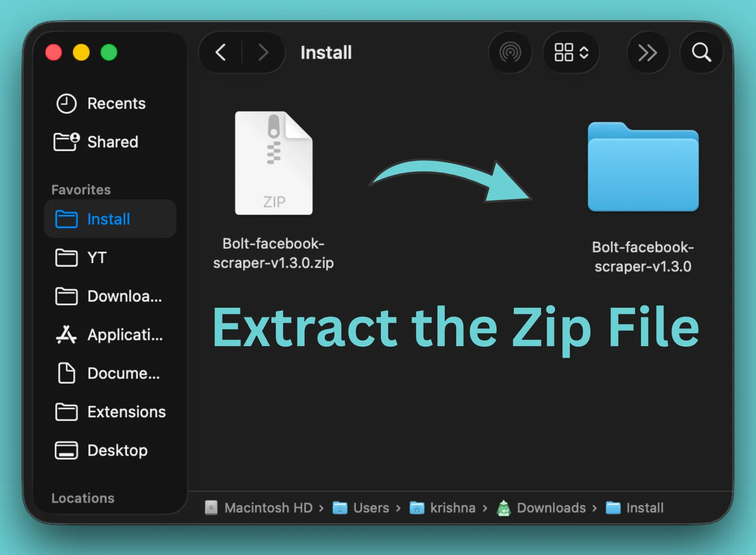Screen dimensions: 756x555
Task: Go to krishna in the path bar
Action: pos(442,508)
